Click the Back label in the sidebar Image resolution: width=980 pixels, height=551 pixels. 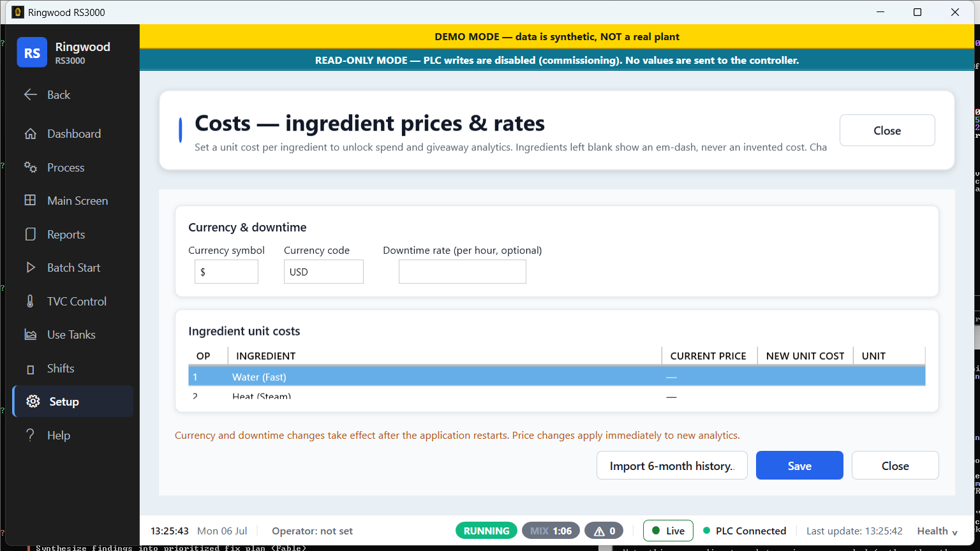click(x=59, y=94)
